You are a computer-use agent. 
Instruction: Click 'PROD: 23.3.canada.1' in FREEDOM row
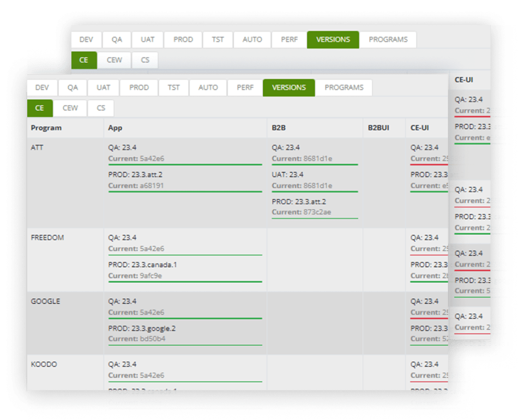tap(143, 265)
